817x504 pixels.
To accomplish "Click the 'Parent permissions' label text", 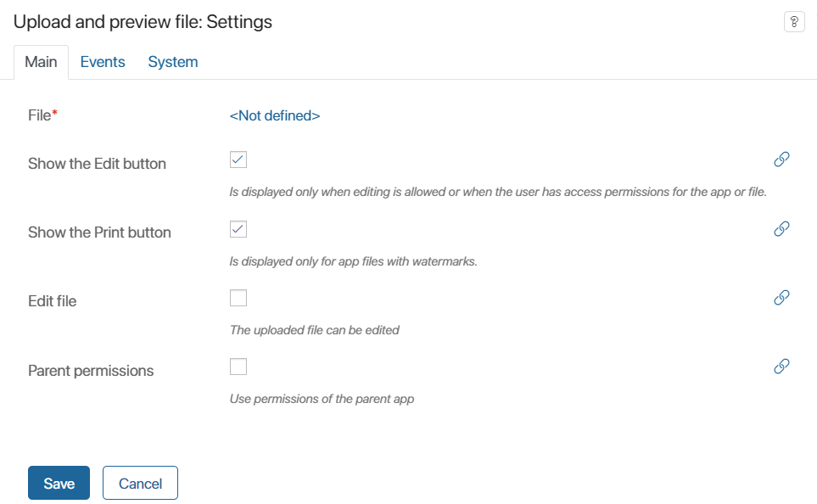I will pos(91,371).
